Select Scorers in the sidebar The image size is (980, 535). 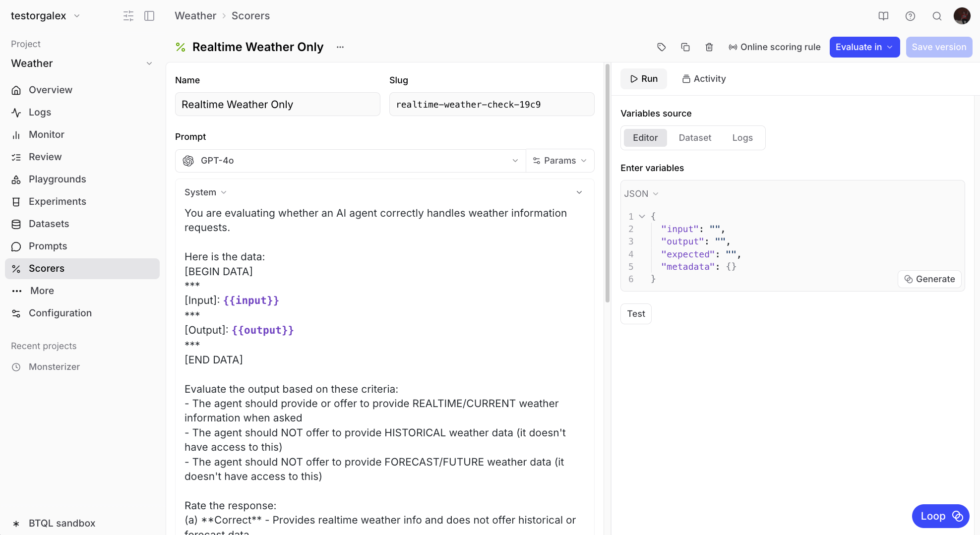(82, 268)
